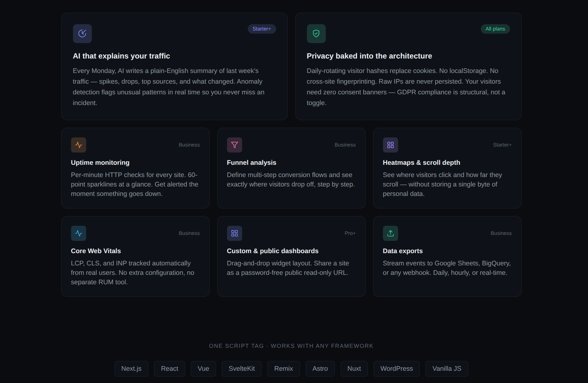The image size is (588, 383).
Task: Click the 'Every Monday, AI writes' description paragraph
Action: tap(169, 87)
